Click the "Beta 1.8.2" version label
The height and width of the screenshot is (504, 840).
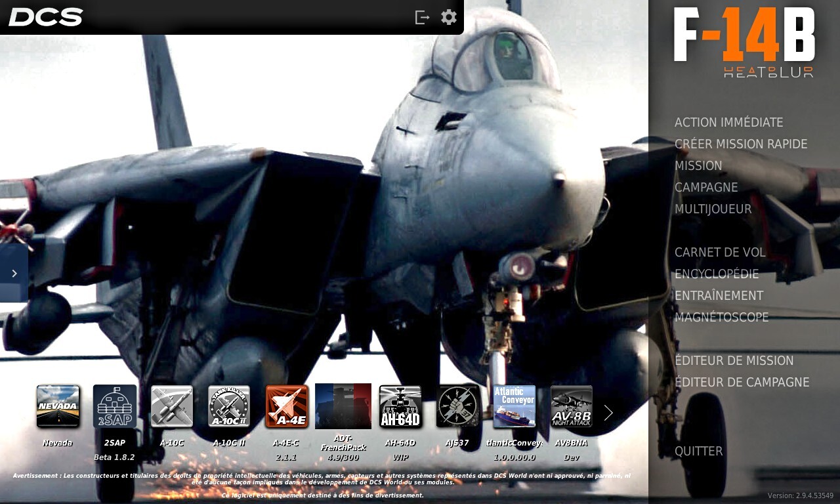click(114, 457)
